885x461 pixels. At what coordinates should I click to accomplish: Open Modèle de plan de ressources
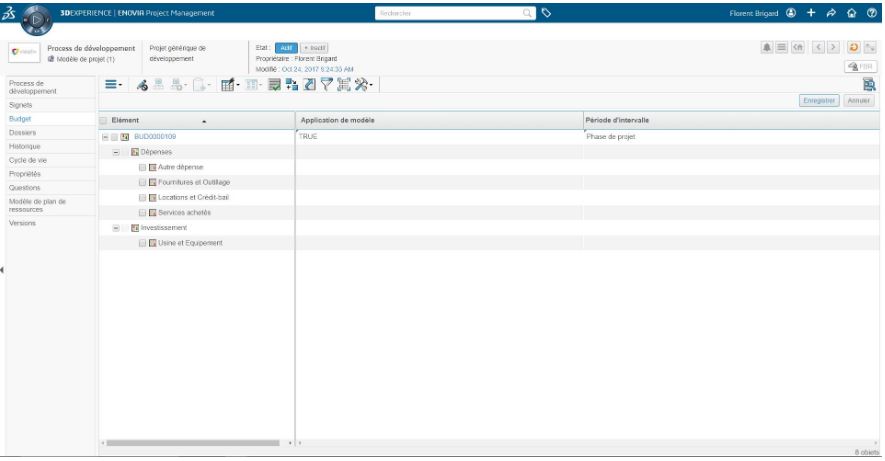(x=37, y=205)
